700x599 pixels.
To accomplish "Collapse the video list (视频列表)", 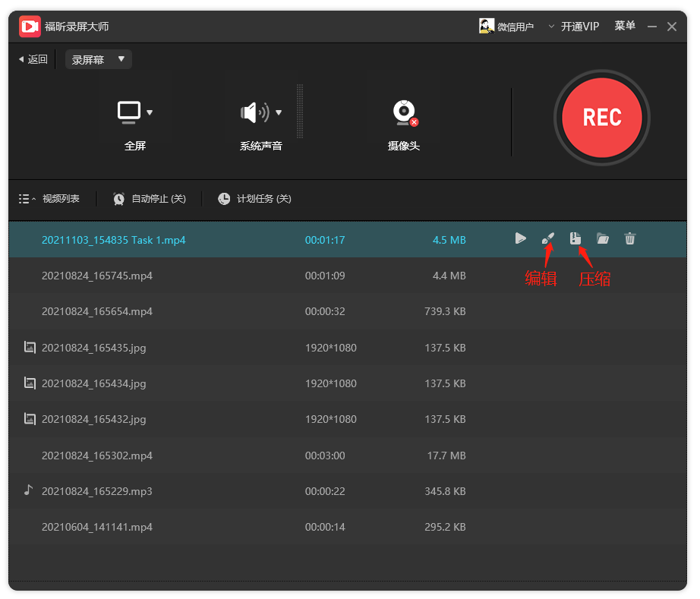I will click(49, 199).
